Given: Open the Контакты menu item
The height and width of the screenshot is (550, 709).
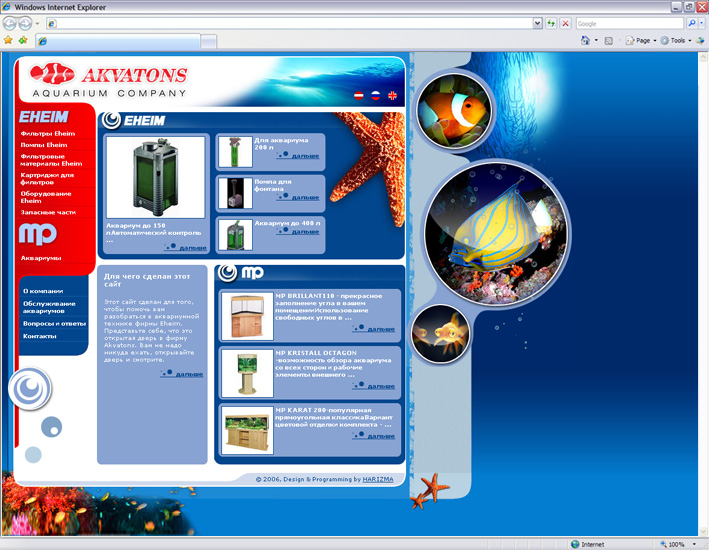Looking at the screenshot, I should click(39, 336).
